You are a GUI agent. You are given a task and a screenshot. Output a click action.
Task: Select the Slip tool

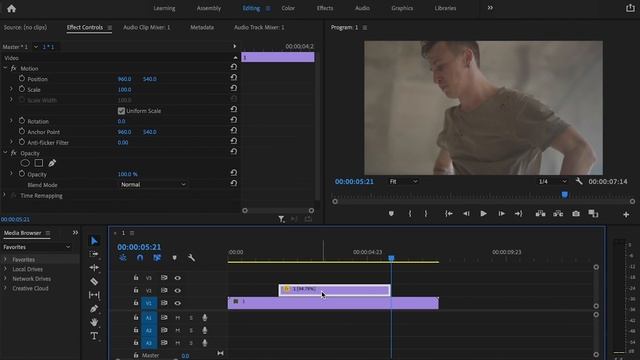(x=94, y=295)
